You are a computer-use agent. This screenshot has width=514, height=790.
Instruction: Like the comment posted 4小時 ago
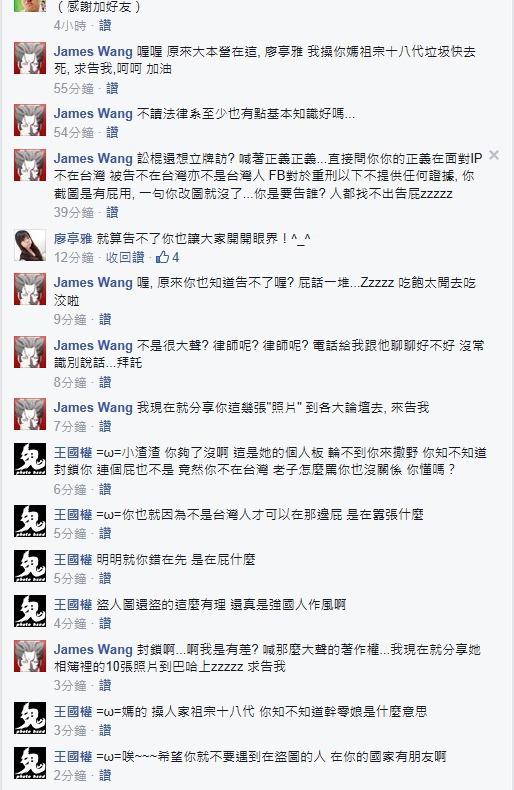(x=105, y=25)
